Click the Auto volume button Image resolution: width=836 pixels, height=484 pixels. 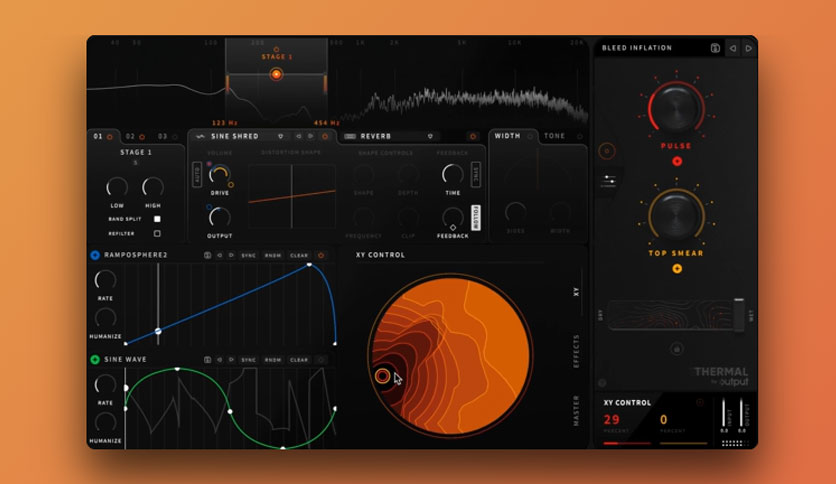tap(197, 175)
